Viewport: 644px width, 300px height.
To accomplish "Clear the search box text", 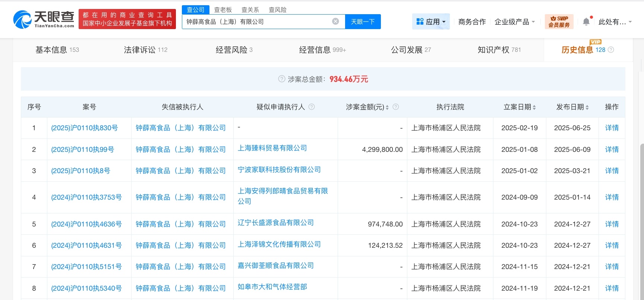I will click(x=335, y=21).
